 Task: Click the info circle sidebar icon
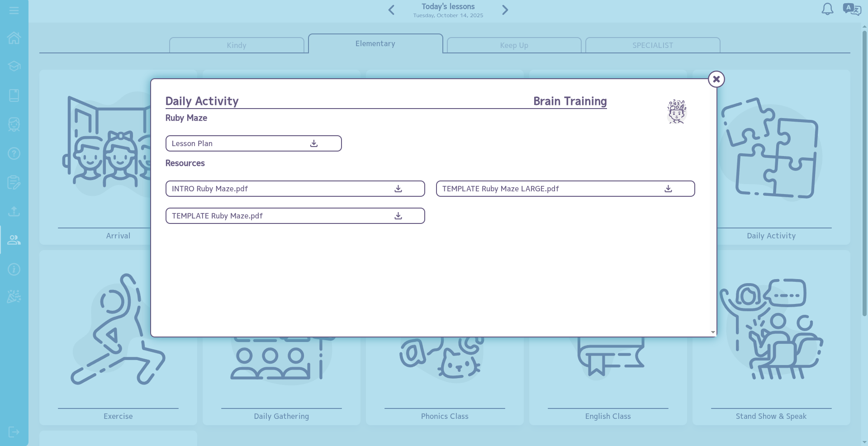click(x=14, y=270)
